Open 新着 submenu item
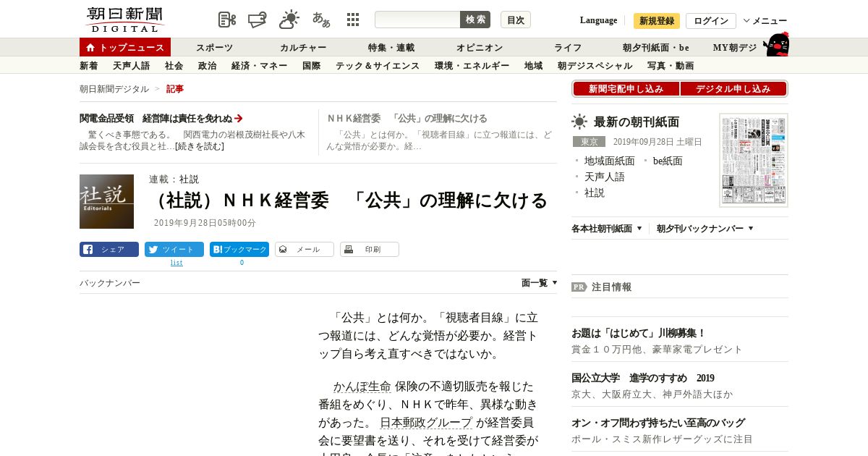 (x=89, y=66)
